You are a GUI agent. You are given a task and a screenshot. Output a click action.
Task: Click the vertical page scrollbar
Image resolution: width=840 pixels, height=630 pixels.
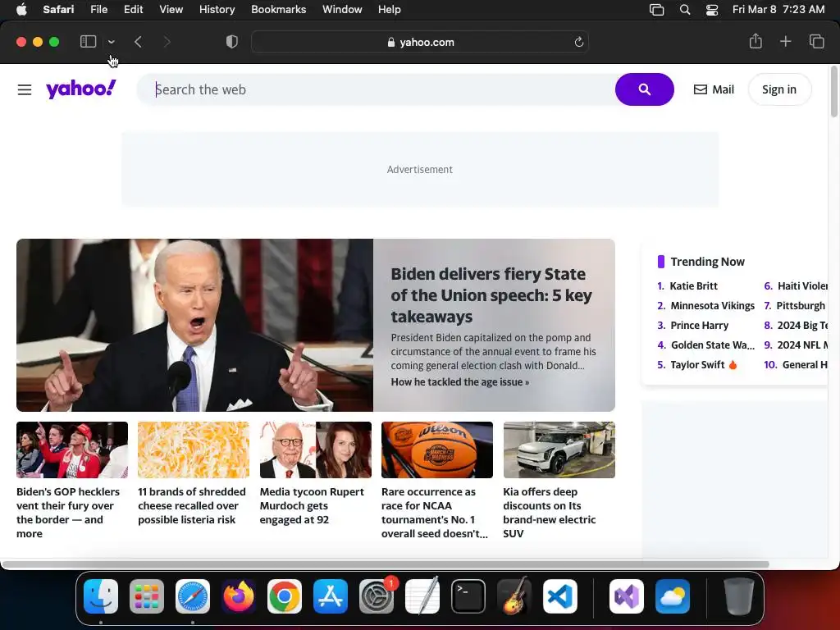833,91
